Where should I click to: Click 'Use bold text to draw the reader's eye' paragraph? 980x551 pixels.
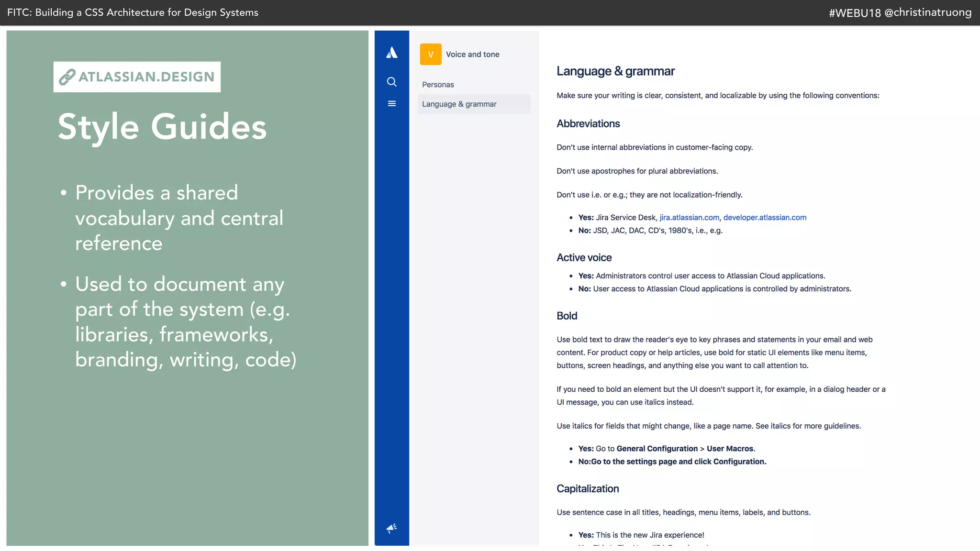(x=714, y=353)
